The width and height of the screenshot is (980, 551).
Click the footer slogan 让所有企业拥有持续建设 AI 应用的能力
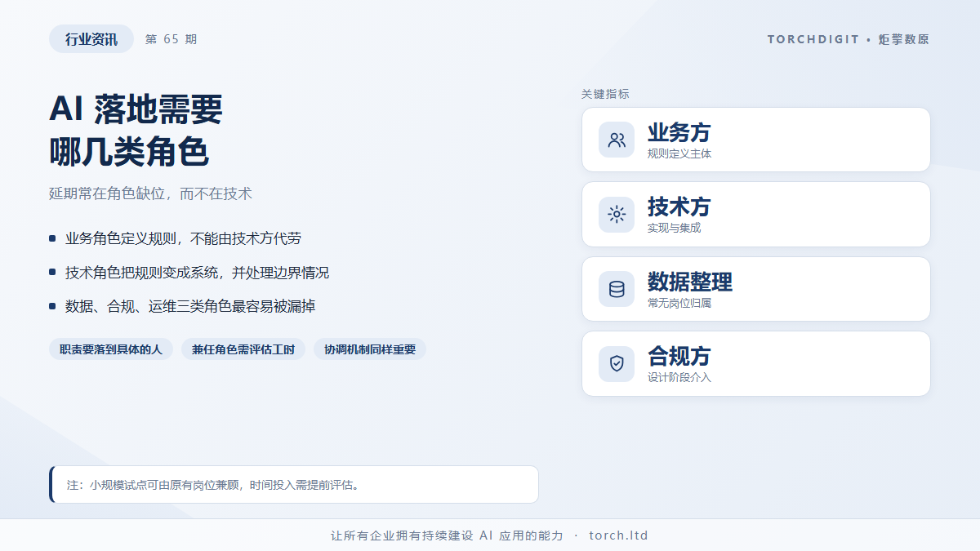447,535
